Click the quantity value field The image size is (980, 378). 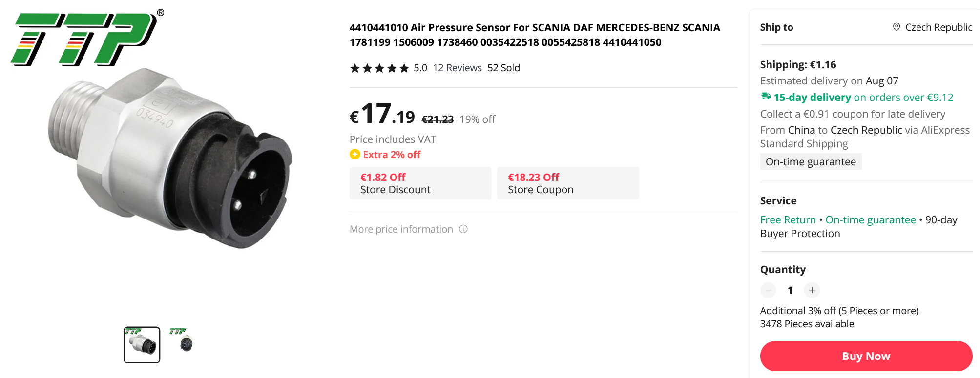(790, 290)
